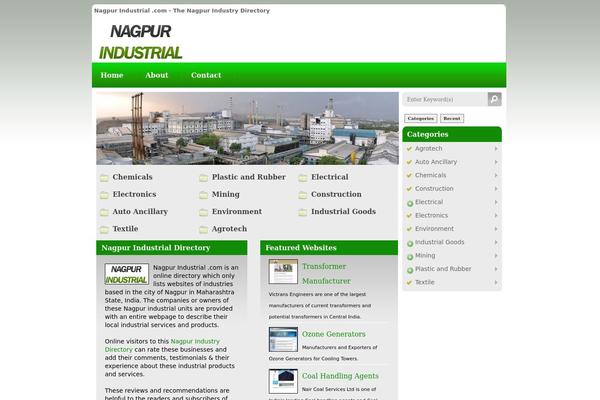The height and width of the screenshot is (400, 600).
Task: Click the Ozone Generators thumbnail
Action: pos(283,339)
